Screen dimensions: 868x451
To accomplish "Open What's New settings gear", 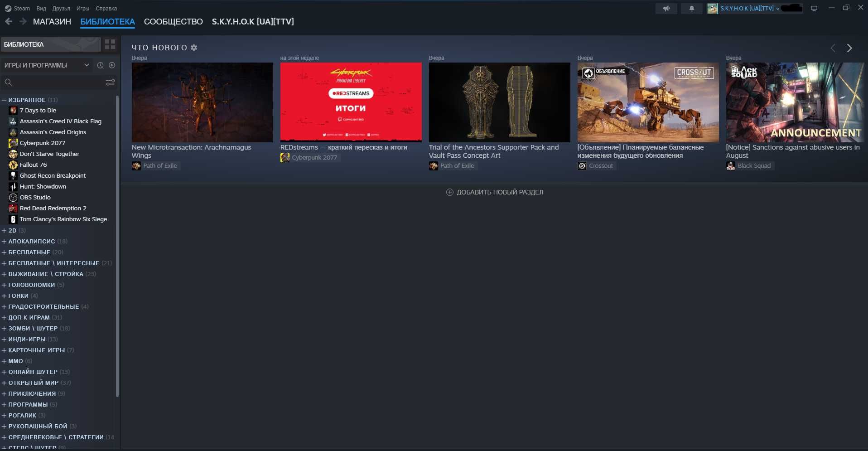I will [x=194, y=48].
